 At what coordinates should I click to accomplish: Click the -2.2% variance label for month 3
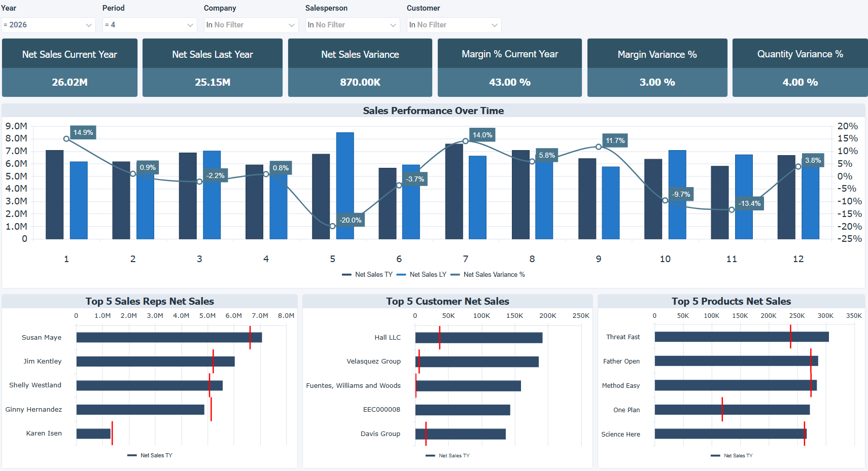pos(216,175)
